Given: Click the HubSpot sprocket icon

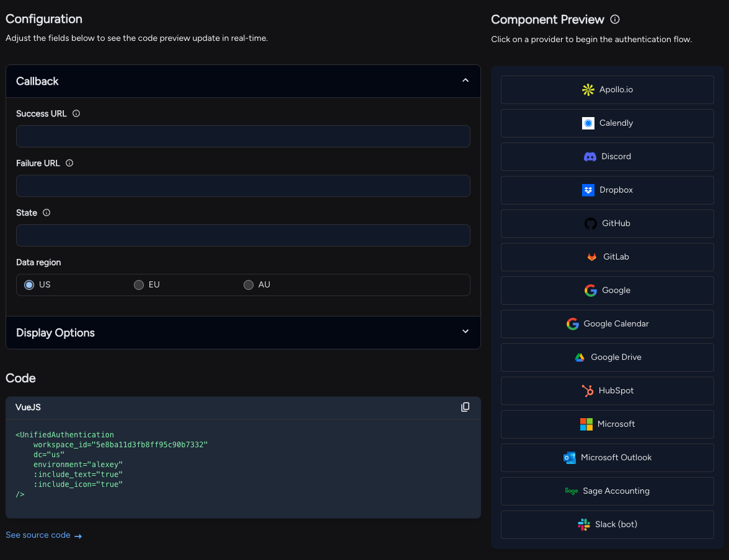Looking at the screenshot, I should click(x=588, y=391).
